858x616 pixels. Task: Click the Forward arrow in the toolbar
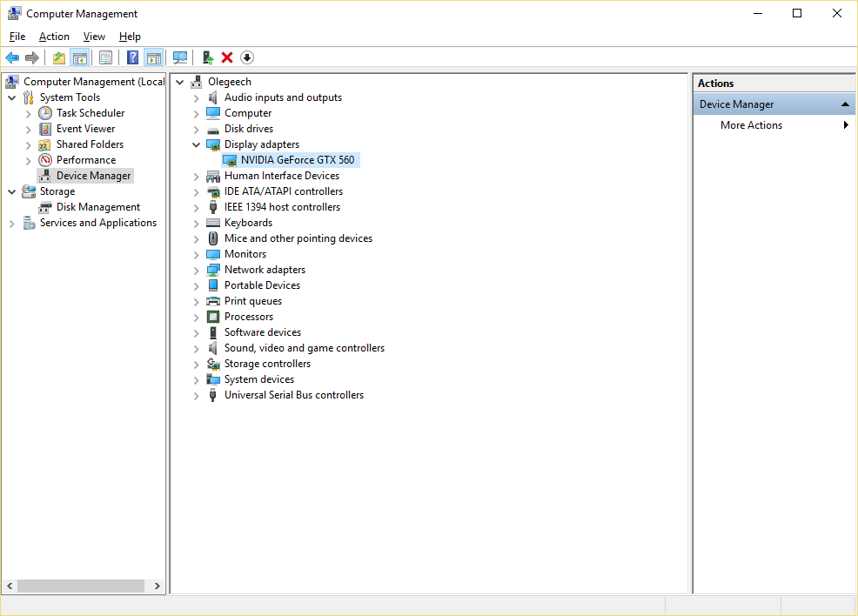32,57
